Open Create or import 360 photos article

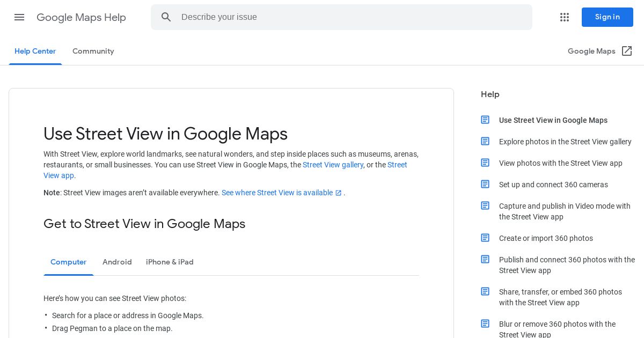point(546,238)
